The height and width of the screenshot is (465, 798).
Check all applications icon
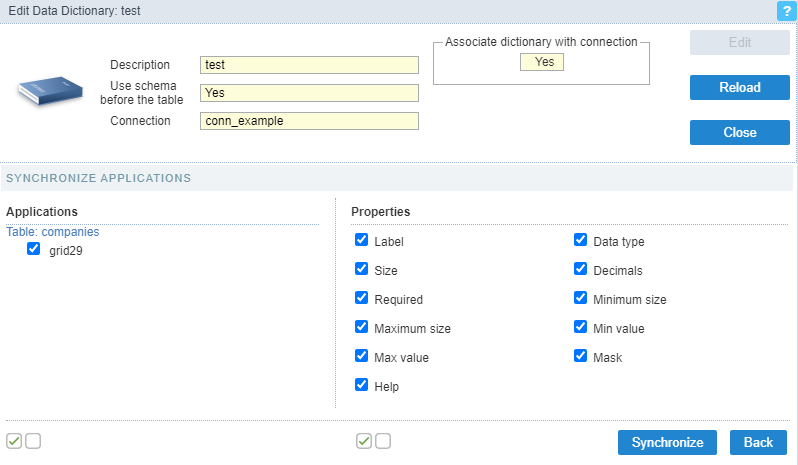pos(14,441)
